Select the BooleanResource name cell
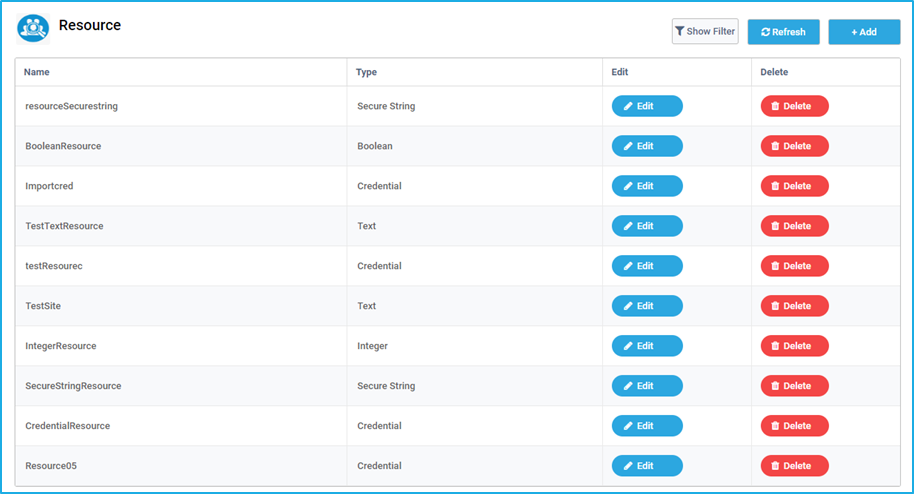 [x=181, y=146]
